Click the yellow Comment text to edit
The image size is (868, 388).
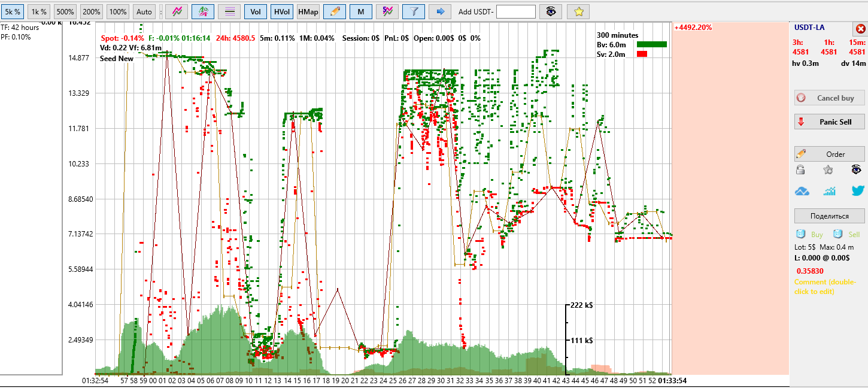coord(825,287)
